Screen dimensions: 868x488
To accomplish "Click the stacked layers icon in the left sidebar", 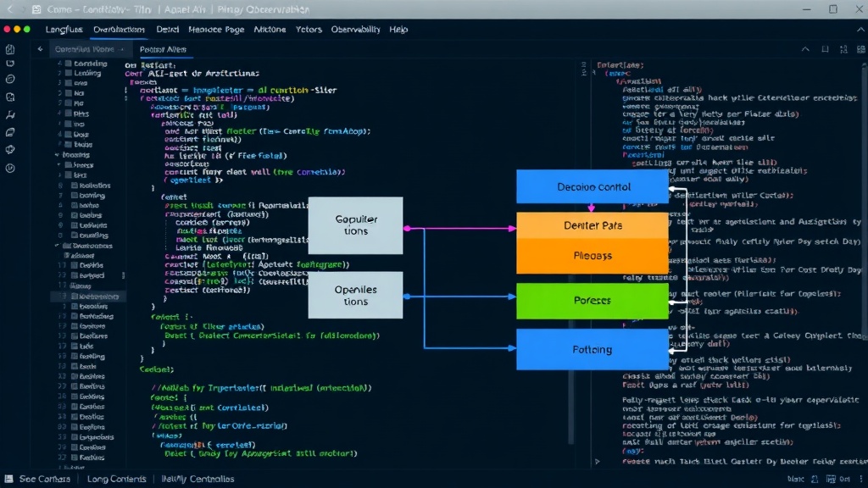I will (10, 132).
